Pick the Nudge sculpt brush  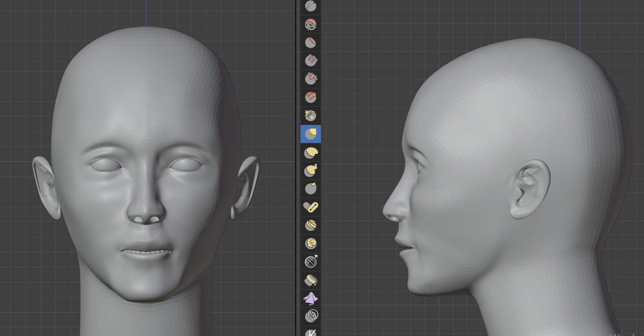pos(311,225)
